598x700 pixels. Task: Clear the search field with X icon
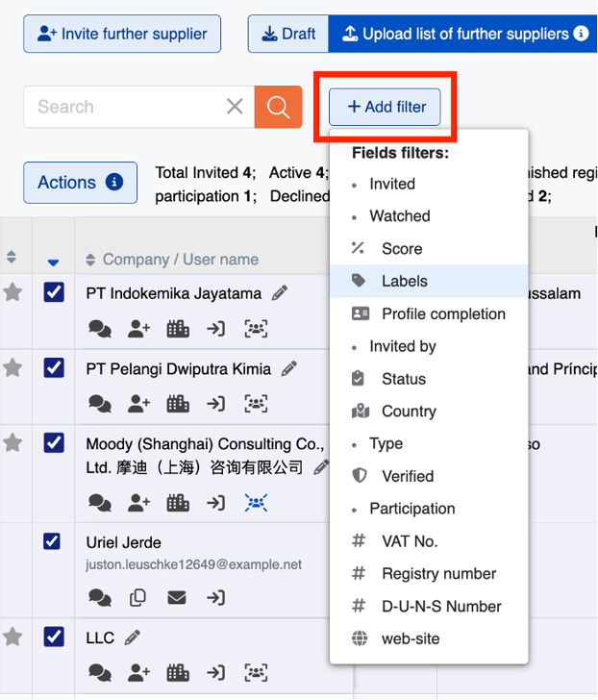pyautogui.click(x=235, y=107)
